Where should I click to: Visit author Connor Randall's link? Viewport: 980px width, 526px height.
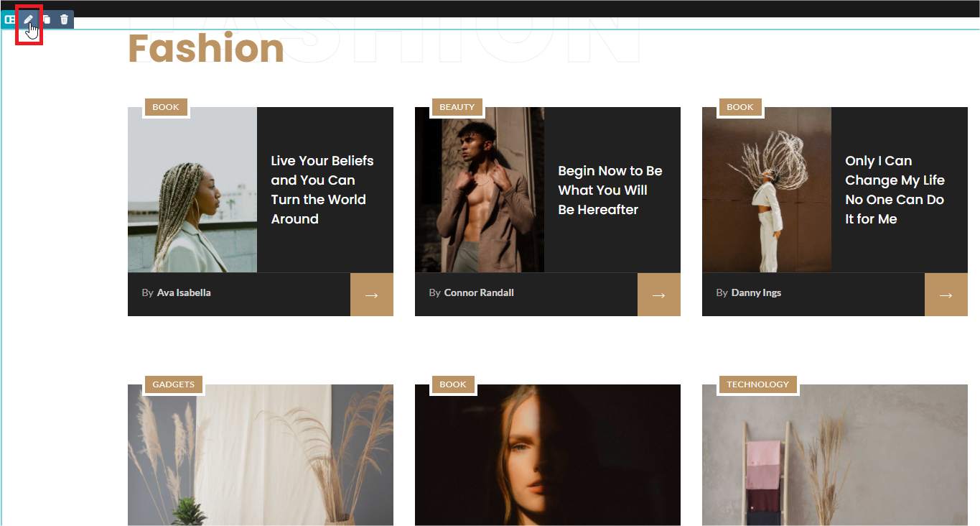pyautogui.click(x=479, y=292)
